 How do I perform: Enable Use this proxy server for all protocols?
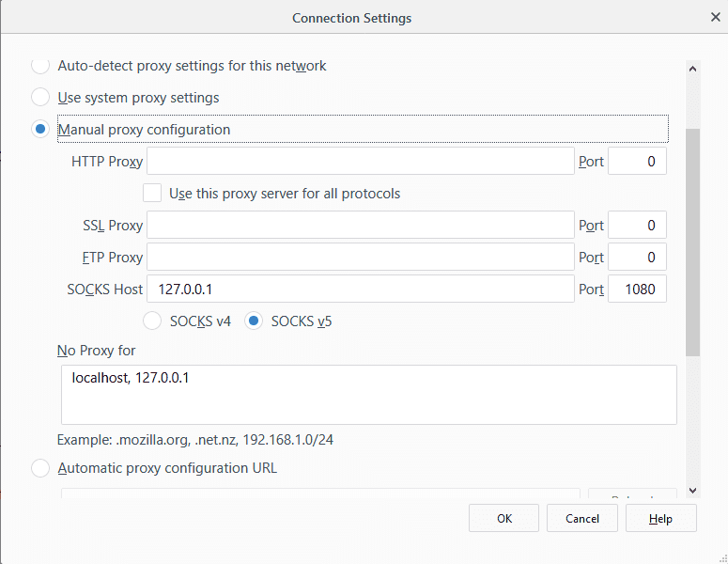point(152,194)
